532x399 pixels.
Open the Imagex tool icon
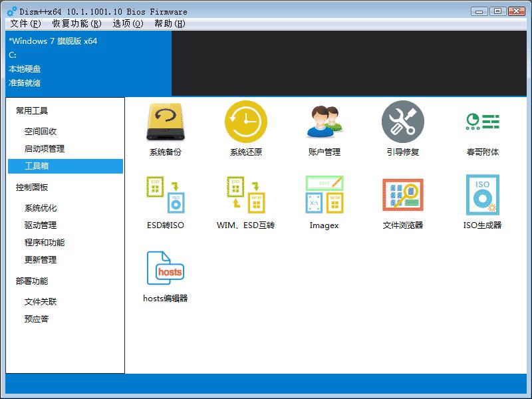(x=325, y=194)
